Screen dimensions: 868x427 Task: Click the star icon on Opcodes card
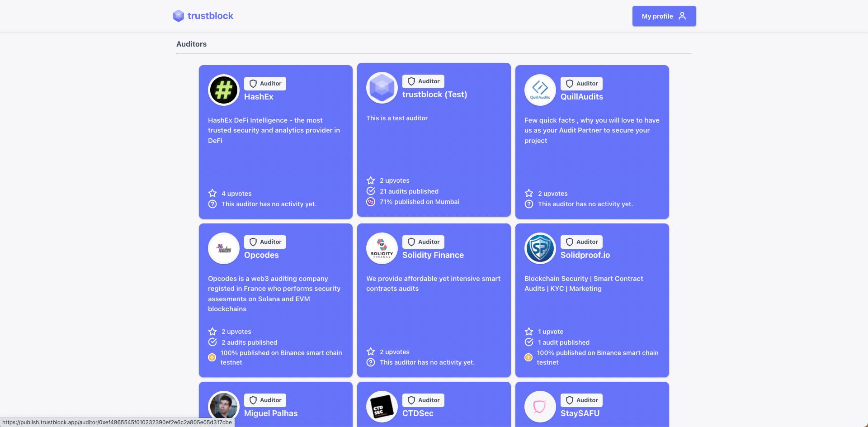212,331
